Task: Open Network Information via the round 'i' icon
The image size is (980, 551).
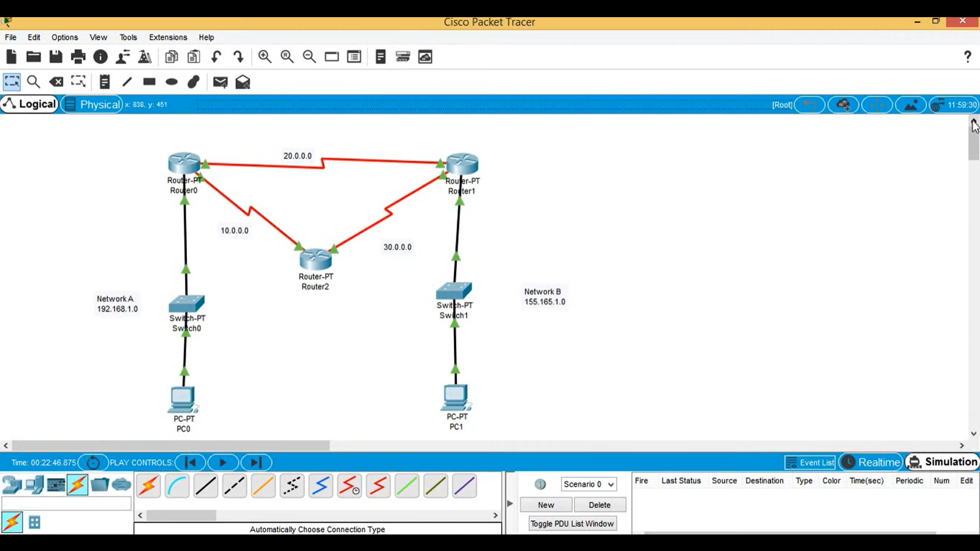Action: click(100, 57)
